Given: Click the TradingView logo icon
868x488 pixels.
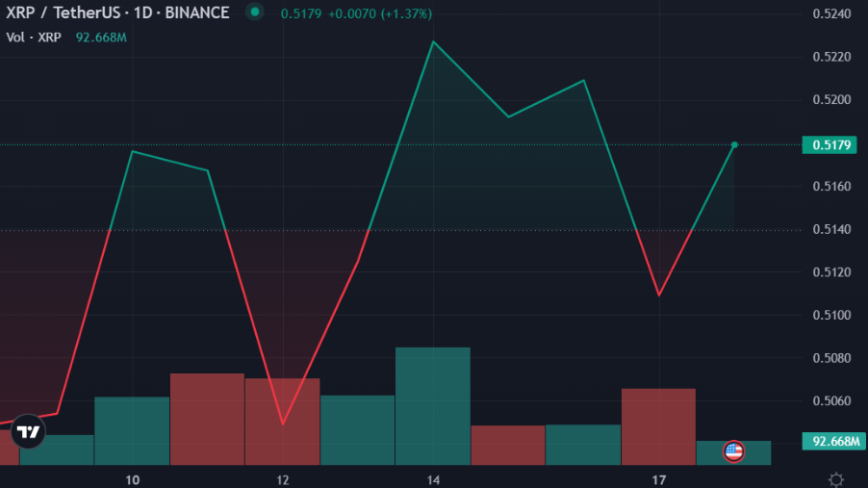Looking at the screenshot, I should (28, 431).
